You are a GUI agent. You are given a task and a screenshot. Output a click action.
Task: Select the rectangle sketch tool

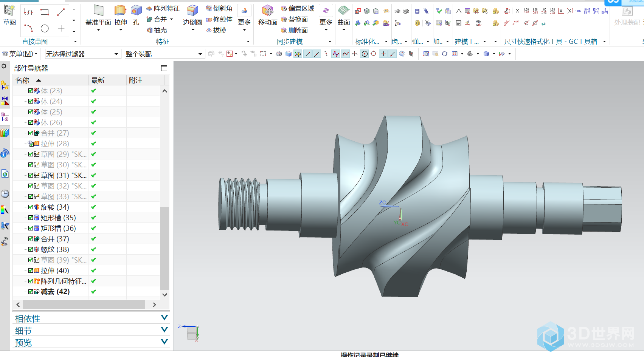(x=45, y=12)
